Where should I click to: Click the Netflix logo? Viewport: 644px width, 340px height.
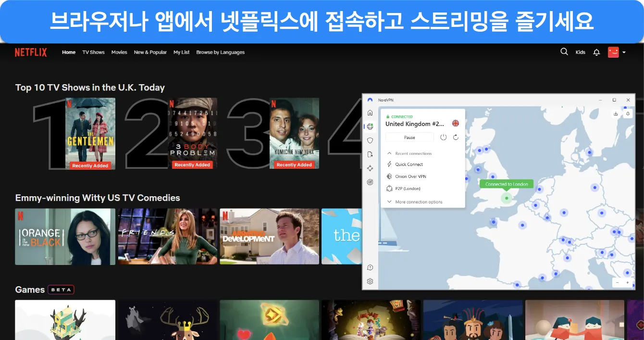coord(31,52)
